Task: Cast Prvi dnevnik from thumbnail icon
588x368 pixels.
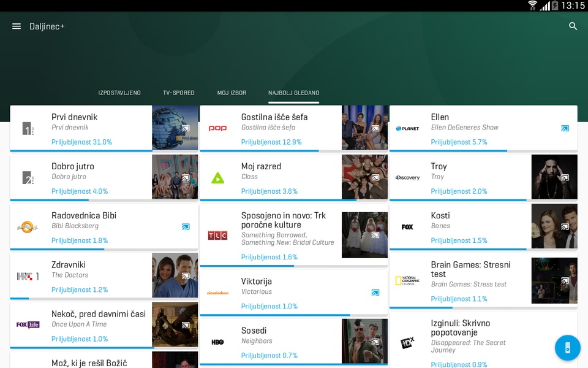Action: (x=186, y=128)
